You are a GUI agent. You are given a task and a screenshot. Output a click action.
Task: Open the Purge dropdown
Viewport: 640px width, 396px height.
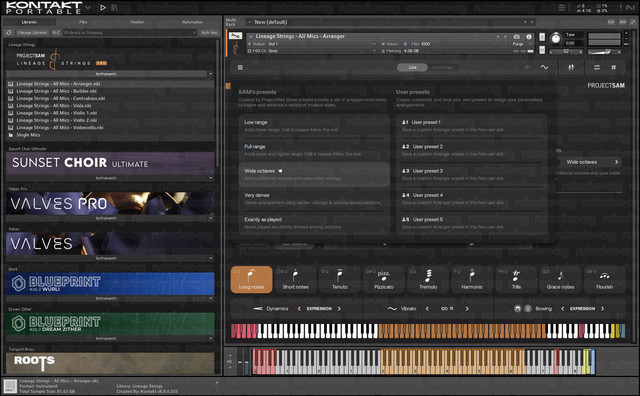click(522, 44)
